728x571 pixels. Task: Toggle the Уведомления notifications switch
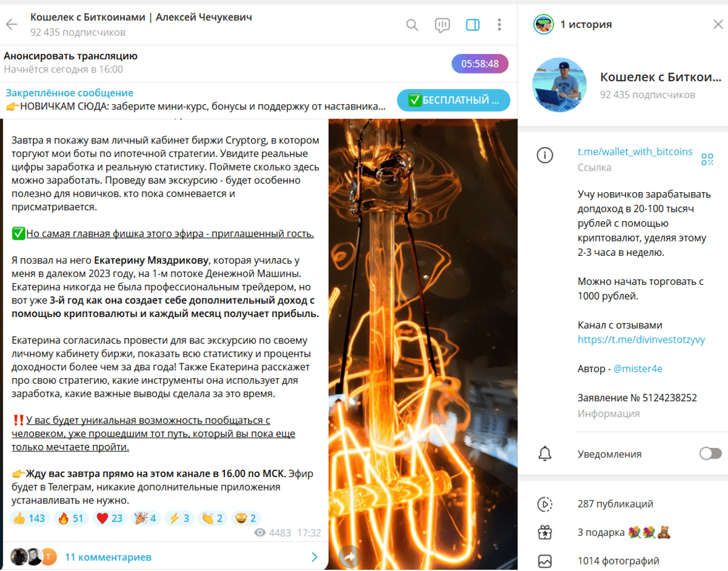click(710, 454)
